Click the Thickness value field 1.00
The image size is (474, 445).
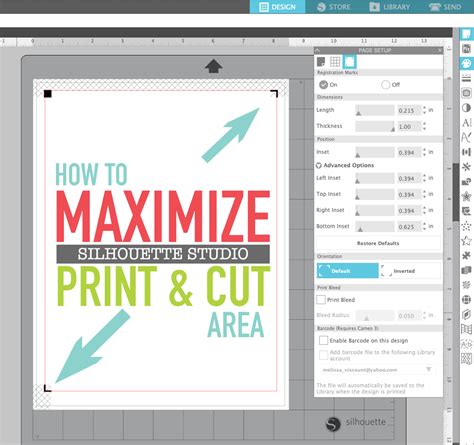point(409,126)
